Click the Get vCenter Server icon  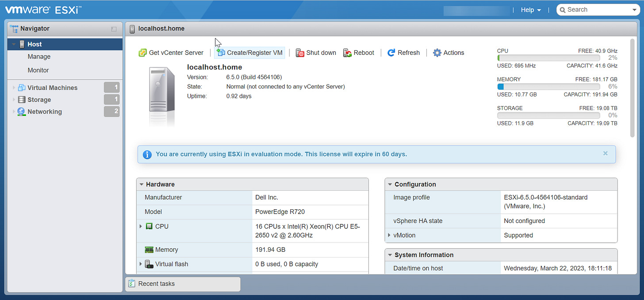click(x=142, y=53)
